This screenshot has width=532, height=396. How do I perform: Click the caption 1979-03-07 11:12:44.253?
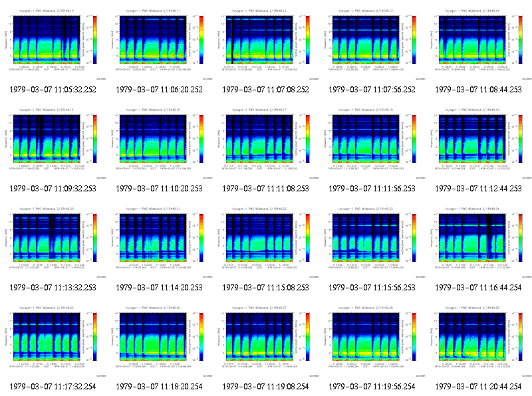tap(478, 189)
